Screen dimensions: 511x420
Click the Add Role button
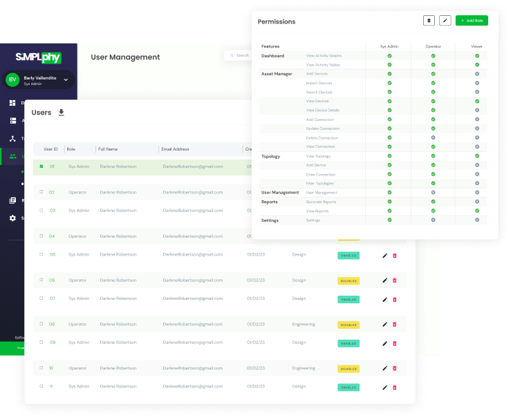tap(472, 21)
